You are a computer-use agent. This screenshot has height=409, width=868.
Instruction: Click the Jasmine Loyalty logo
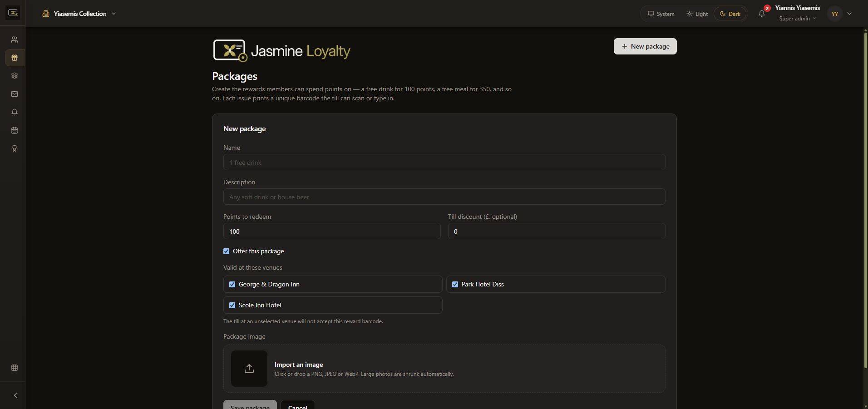point(281,50)
